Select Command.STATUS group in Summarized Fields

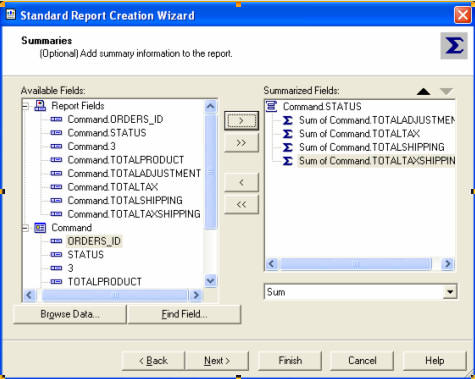pos(322,106)
